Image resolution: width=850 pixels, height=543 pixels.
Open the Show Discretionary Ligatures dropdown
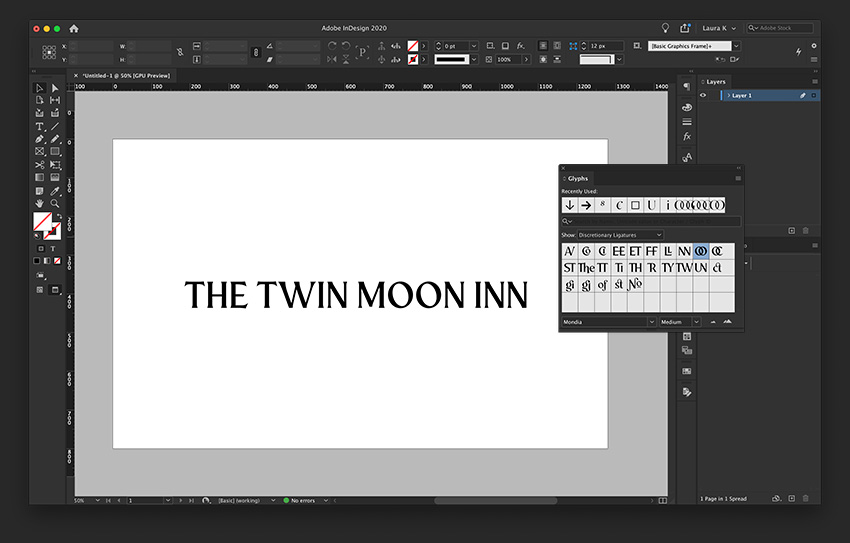coord(620,235)
